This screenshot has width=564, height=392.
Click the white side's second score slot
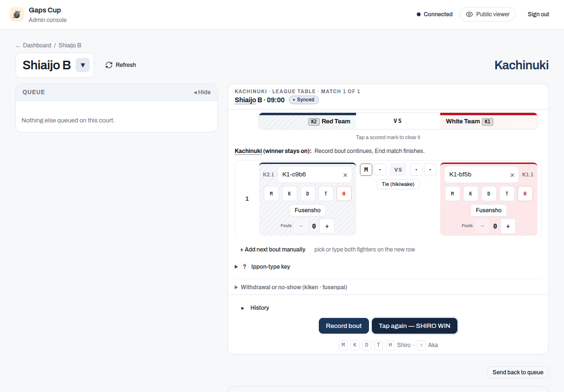click(x=430, y=170)
